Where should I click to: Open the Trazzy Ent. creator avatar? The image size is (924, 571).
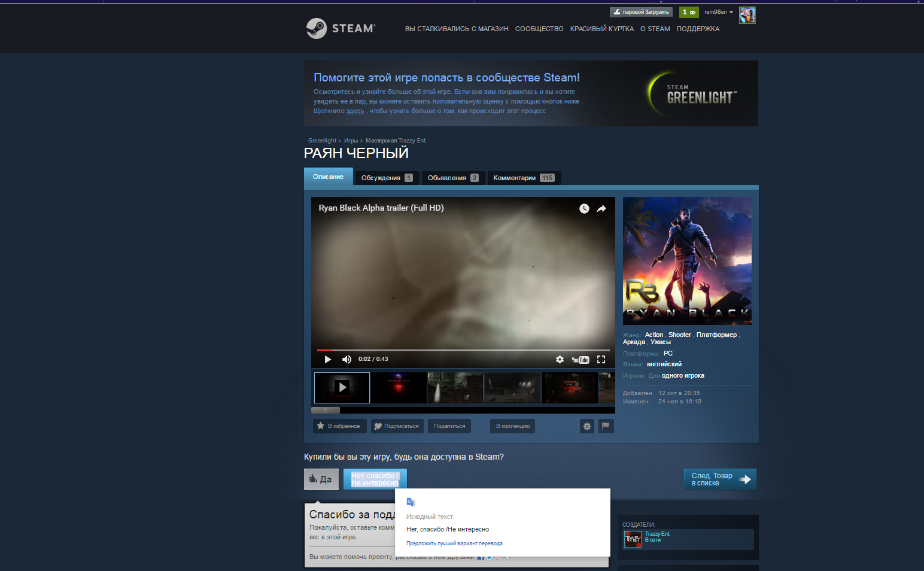[x=633, y=539]
